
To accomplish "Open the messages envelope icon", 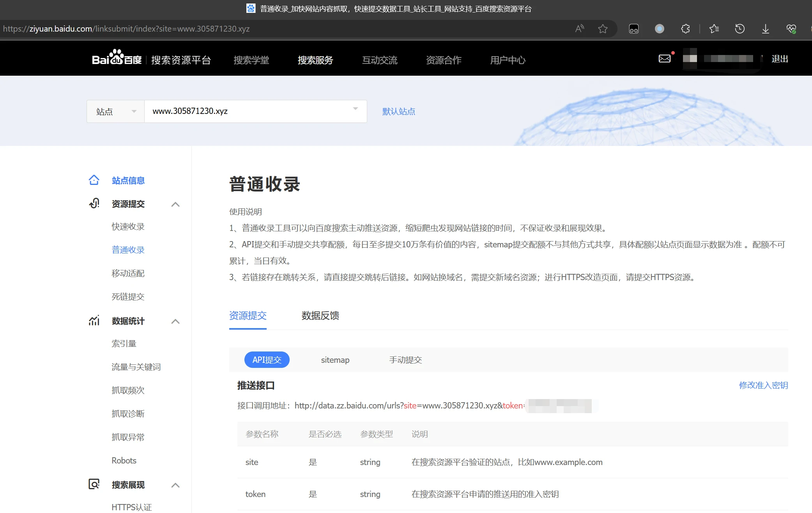I will pos(665,59).
